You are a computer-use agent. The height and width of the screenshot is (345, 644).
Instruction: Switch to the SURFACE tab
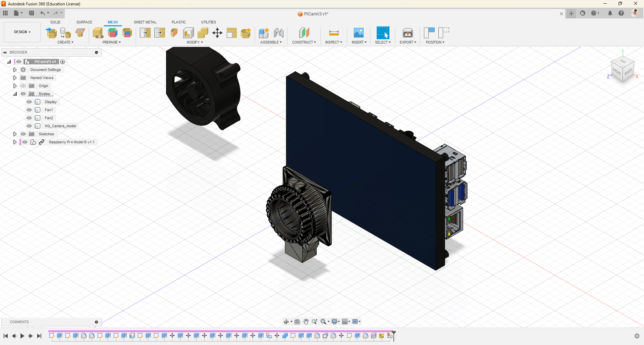coord(84,22)
